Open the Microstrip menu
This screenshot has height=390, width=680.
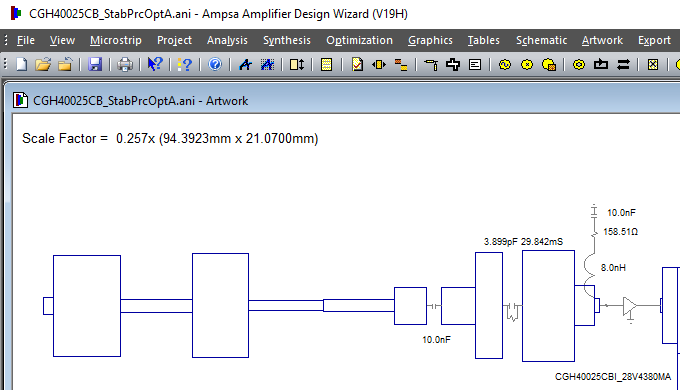[116, 40]
